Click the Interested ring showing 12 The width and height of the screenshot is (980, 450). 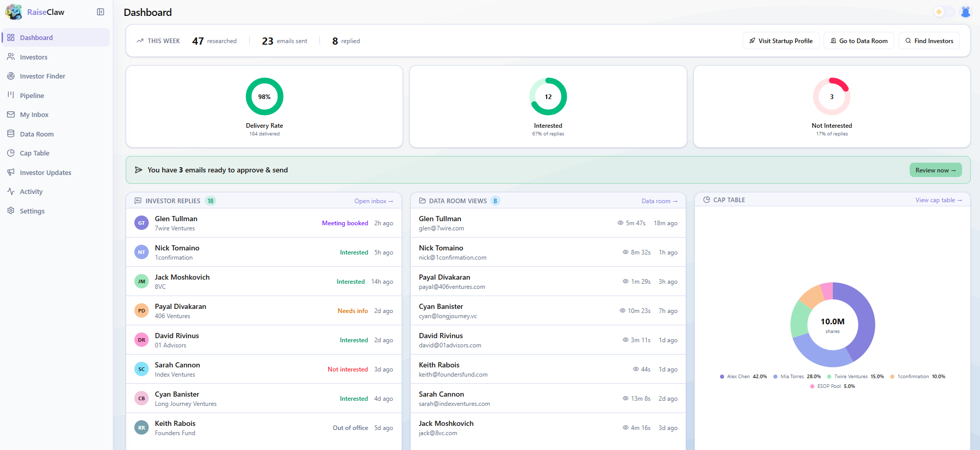click(548, 96)
